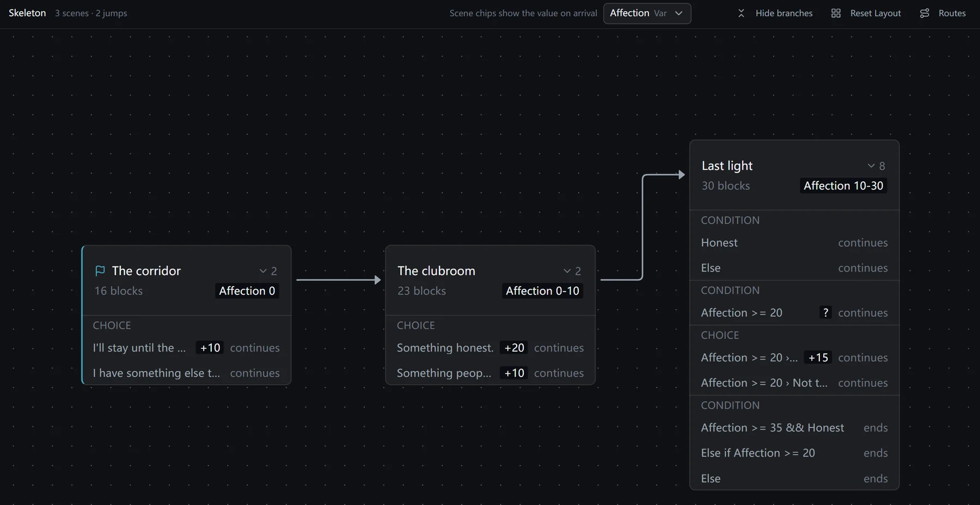This screenshot has height=505, width=980.
Task: Click the Routes icon in toolbar
Action: point(924,13)
